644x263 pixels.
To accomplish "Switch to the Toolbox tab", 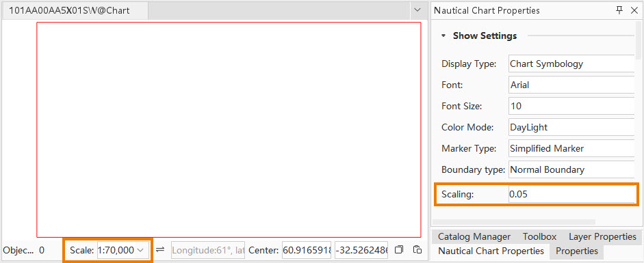I will tap(539, 236).
